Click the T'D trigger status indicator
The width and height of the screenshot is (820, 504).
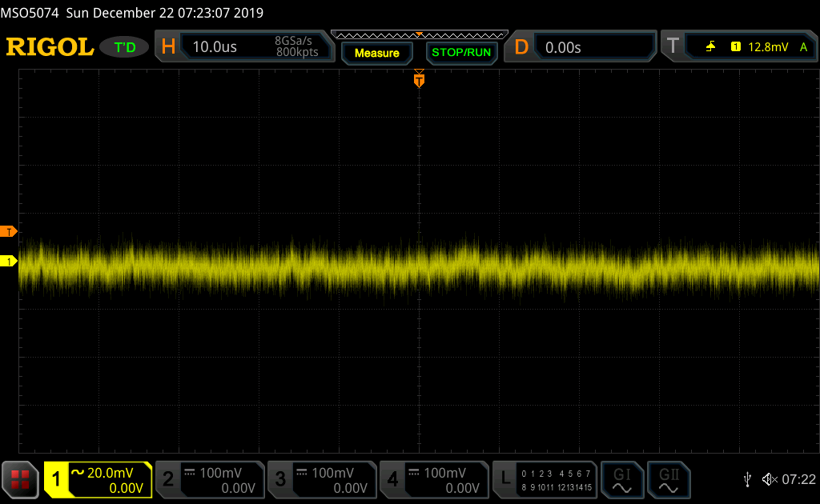pos(125,47)
